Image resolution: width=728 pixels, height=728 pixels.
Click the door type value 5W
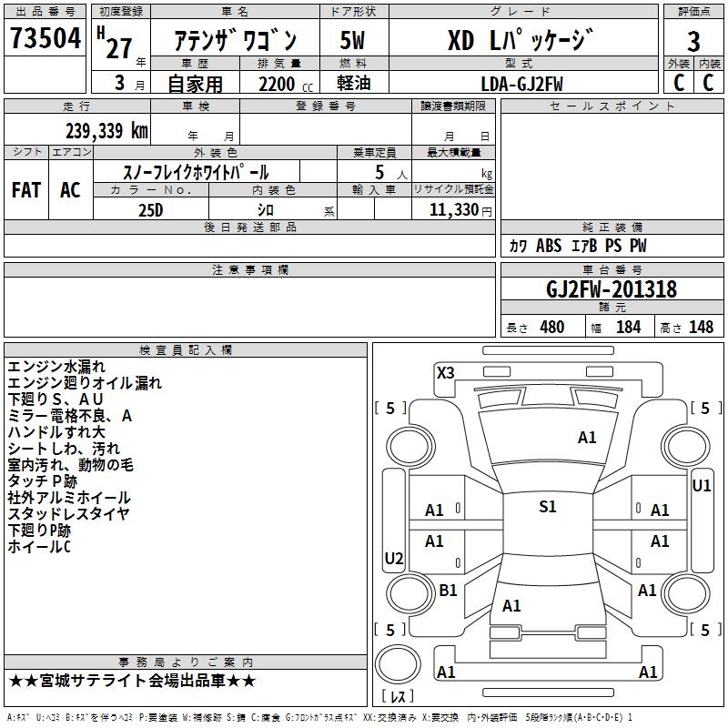(x=352, y=40)
